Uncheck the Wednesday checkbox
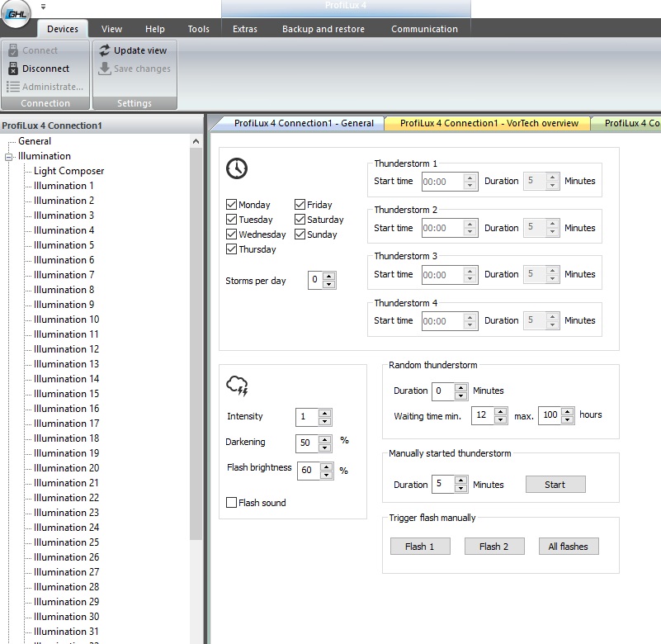Image resolution: width=661 pixels, height=644 pixels. (x=231, y=234)
